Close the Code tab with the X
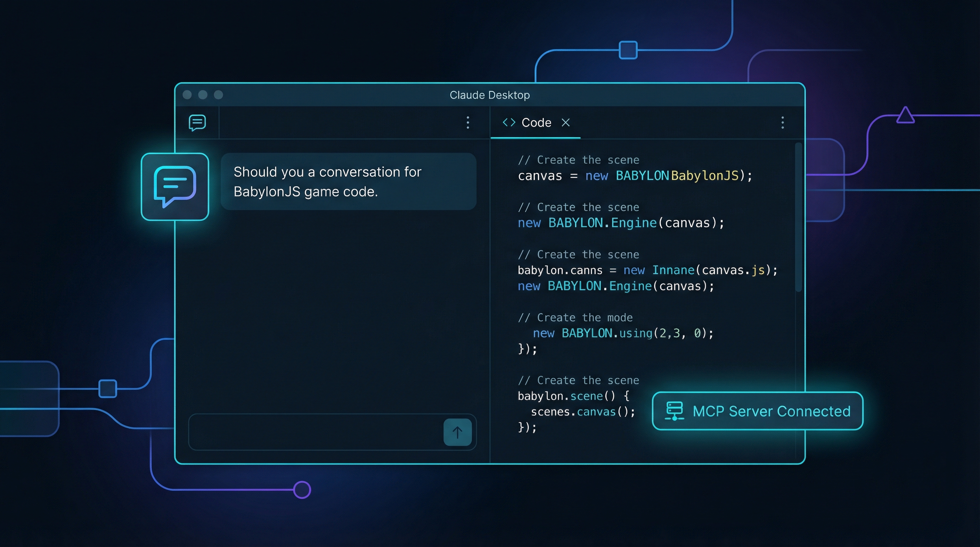The height and width of the screenshot is (547, 980). coord(566,123)
